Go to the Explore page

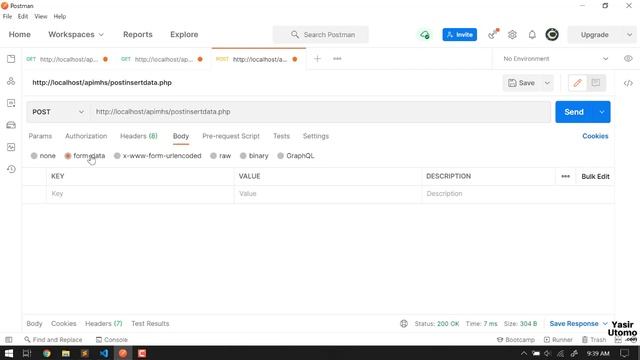[184, 35]
